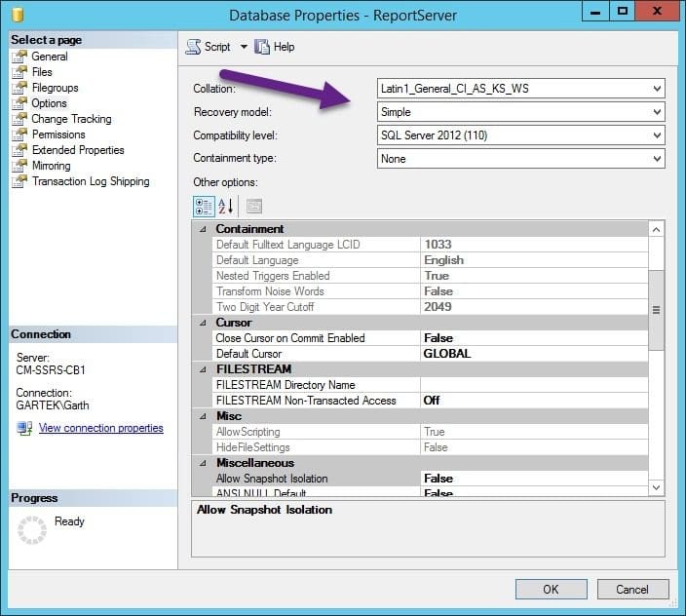Click the Default Fulltext Language LCID row
This screenshot has height=616, width=686.
coord(431,245)
